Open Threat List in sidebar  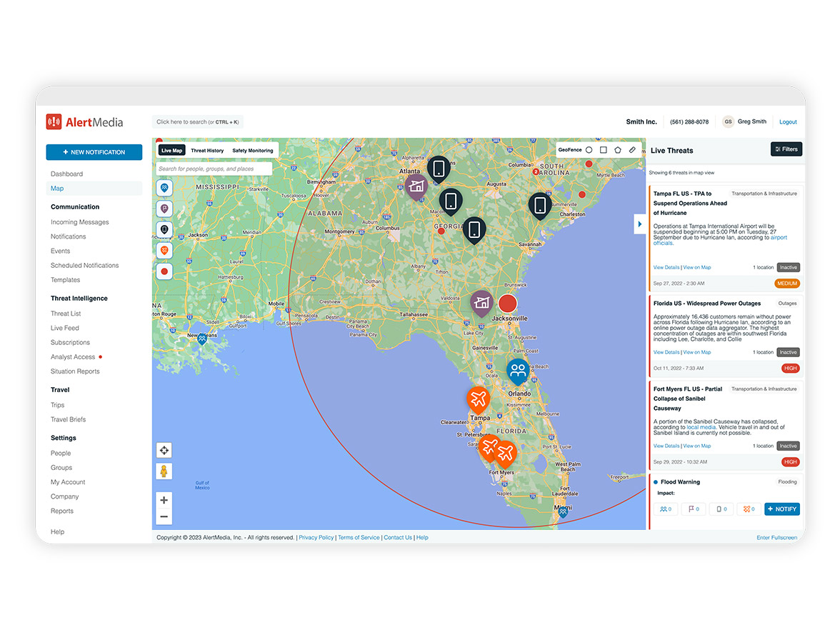[x=66, y=314]
